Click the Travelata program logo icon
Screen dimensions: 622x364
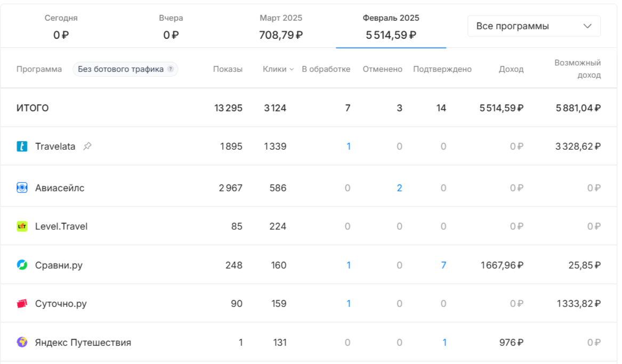click(x=22, y=146)
